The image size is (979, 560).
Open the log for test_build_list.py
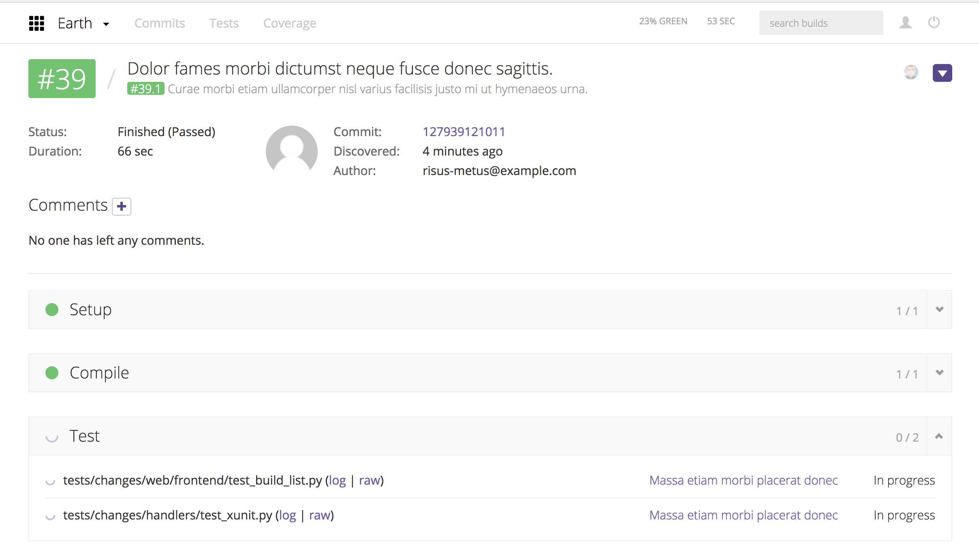click(337, 480)
